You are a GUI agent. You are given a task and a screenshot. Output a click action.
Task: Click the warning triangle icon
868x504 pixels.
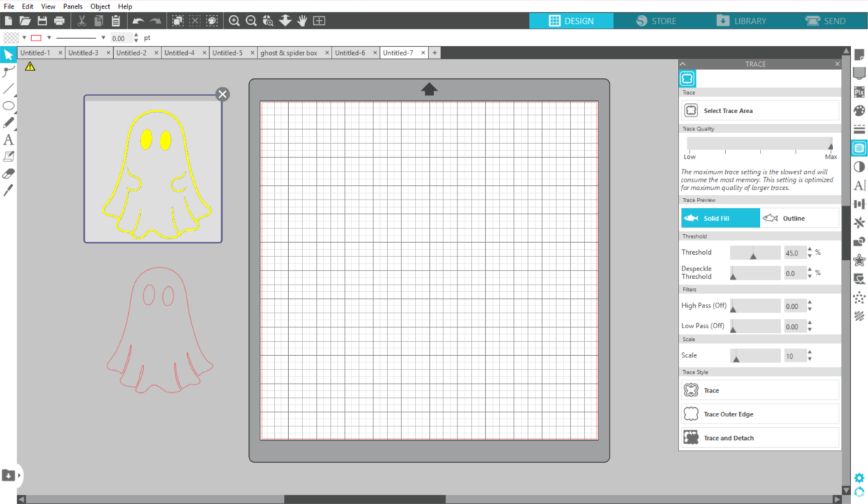pyautogui.click(x=30, y=66)
